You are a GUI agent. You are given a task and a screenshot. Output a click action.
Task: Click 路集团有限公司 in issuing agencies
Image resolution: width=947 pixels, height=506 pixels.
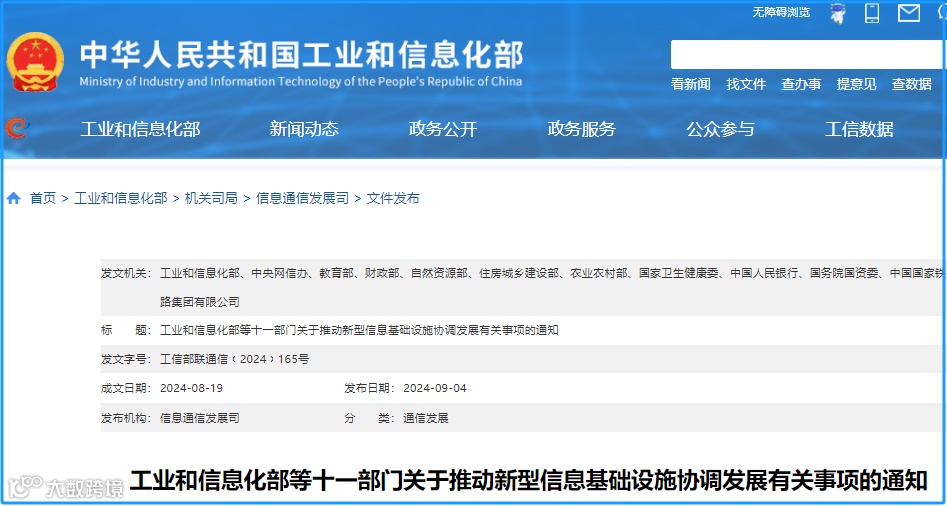[x=200, y=302]
